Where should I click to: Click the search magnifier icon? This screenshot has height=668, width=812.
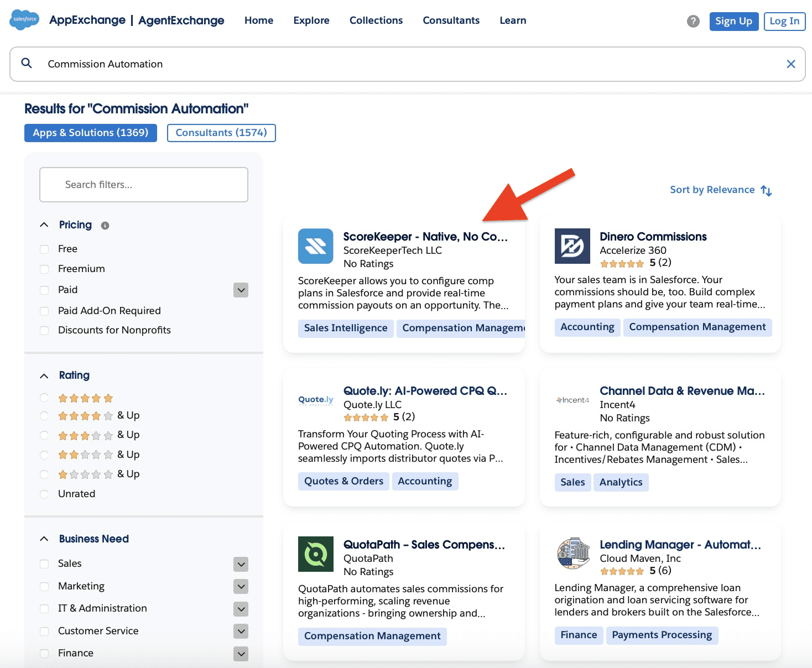[26, 63]
